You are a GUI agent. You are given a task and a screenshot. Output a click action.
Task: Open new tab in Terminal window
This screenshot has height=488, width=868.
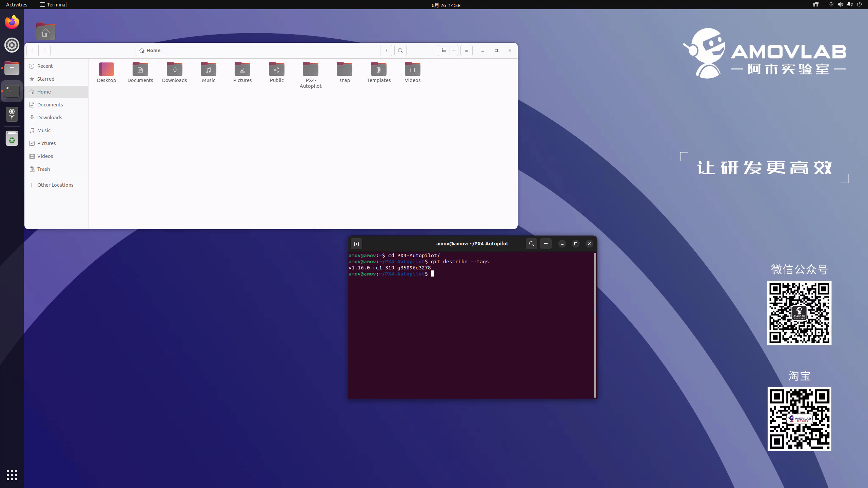(356, 244)
